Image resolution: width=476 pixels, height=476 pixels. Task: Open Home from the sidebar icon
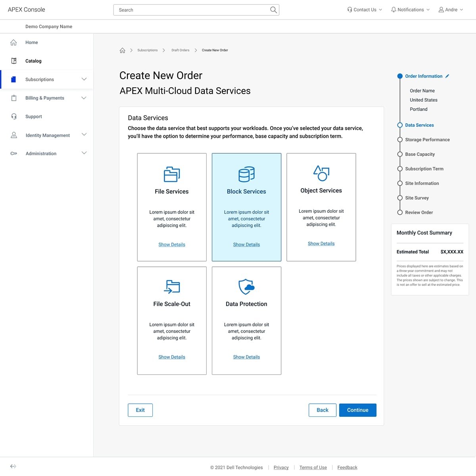point(14,42)
